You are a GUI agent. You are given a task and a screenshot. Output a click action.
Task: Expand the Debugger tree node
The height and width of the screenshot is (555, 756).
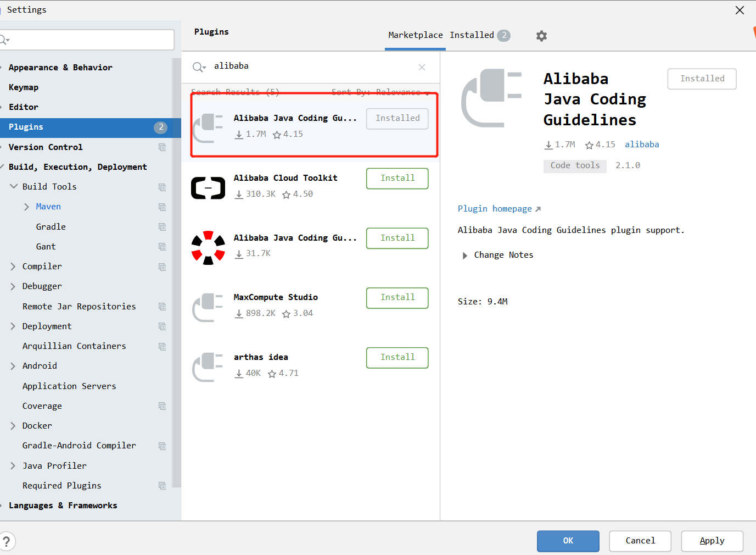(13, 286)
